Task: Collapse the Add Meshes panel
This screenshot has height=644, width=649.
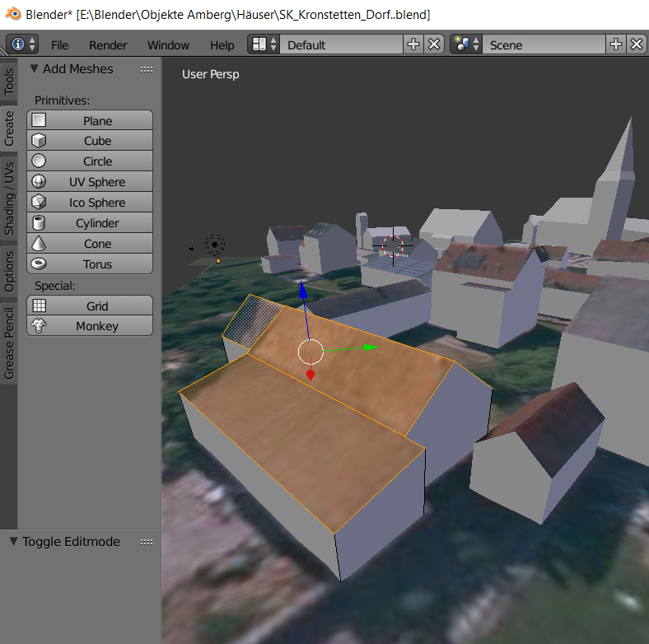Action: (x=35, y=69)
